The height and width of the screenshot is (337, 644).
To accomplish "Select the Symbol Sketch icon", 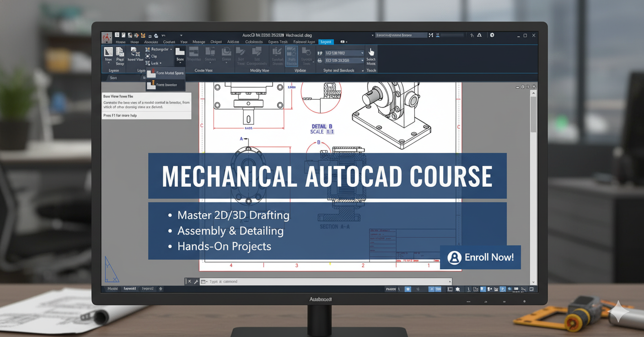I will pos(276,53).
